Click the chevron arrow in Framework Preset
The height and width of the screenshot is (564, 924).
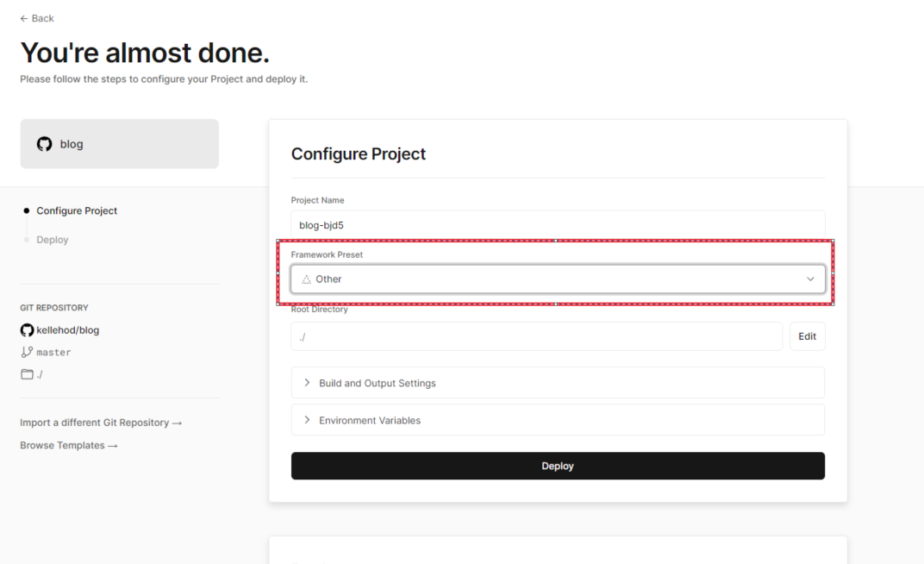pyautogui.click(x=810, y=279)
